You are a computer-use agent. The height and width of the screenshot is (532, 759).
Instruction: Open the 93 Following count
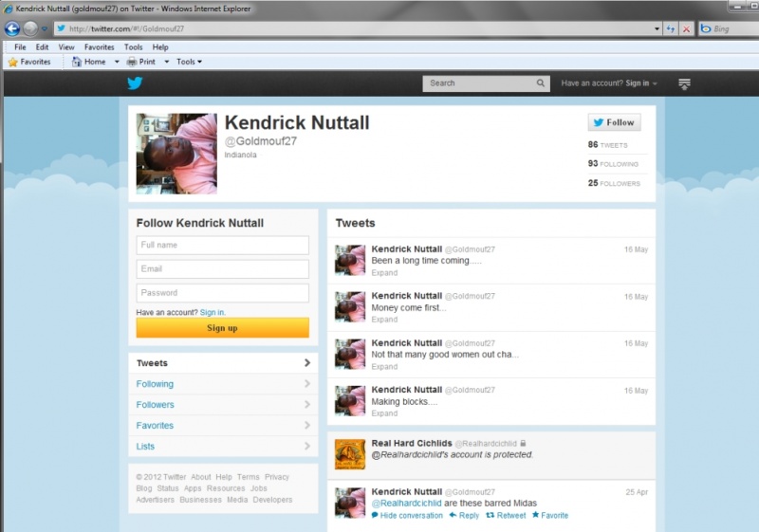tap(613, 164)
